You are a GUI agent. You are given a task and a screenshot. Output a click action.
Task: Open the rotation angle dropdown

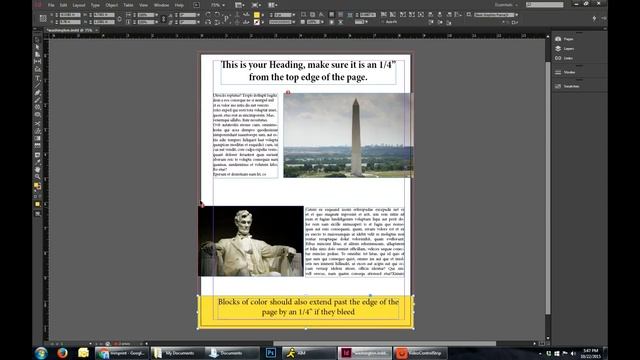click(198, 15)
